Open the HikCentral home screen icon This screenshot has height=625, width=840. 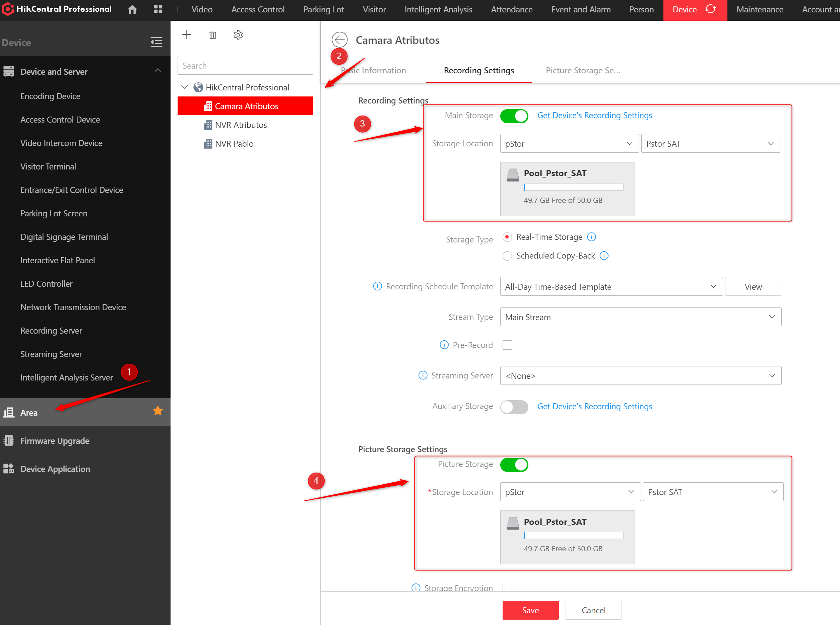[x=132, y=9]
